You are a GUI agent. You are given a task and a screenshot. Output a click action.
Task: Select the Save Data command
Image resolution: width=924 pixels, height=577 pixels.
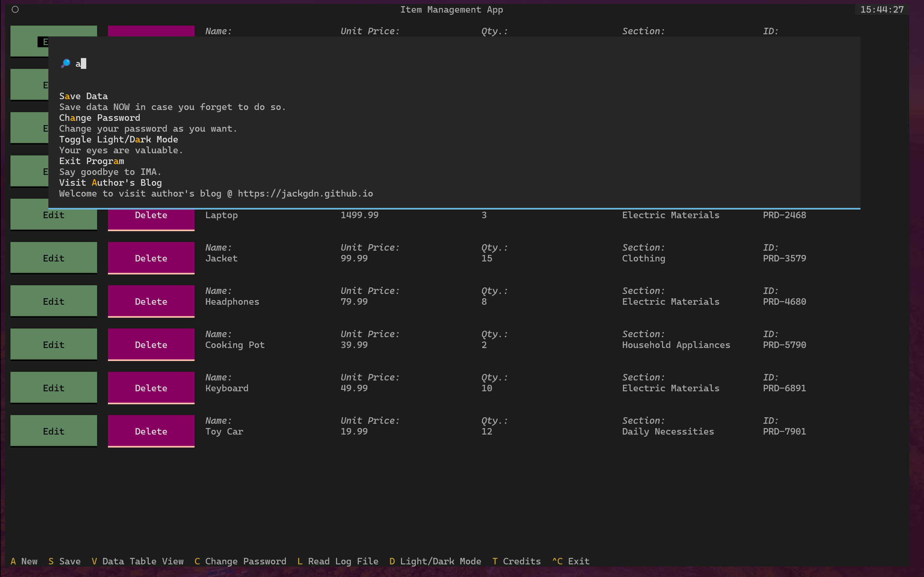[x=84, y=97]
